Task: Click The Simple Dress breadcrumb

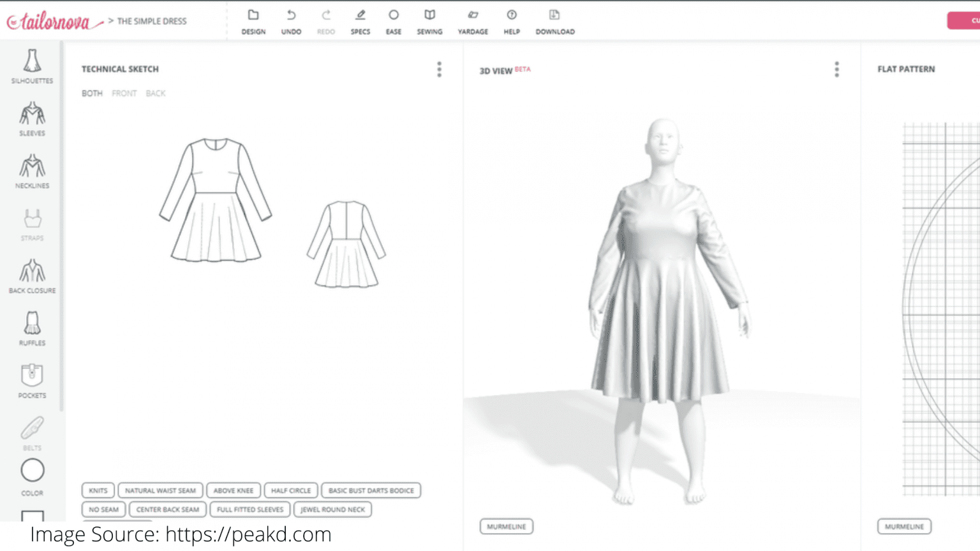Action: tap(152, 21)
